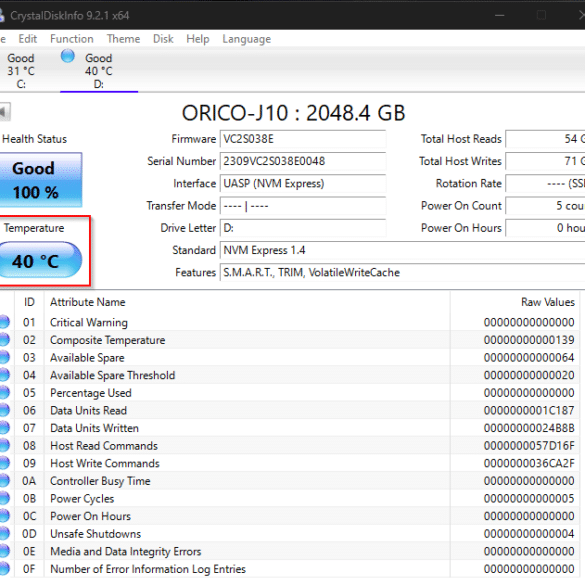Click raw value 000000036CA2F
Viewport: 585px width, 585px height.
[x=529, y=463]
